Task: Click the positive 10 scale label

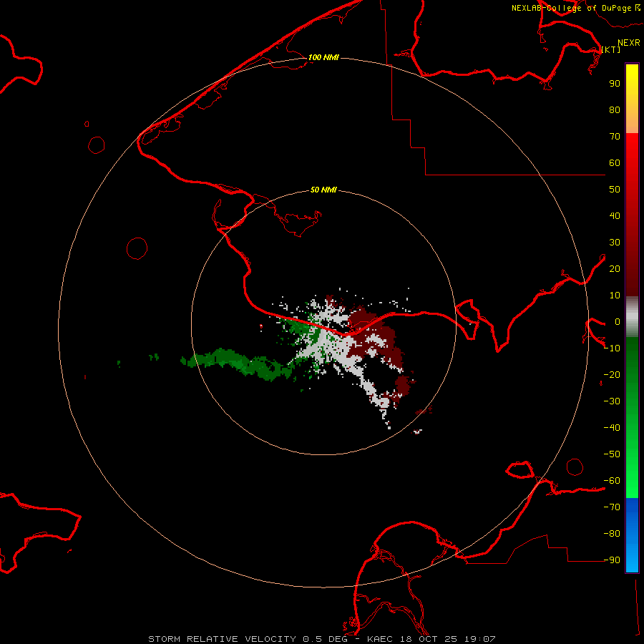Action: [615, 296]
